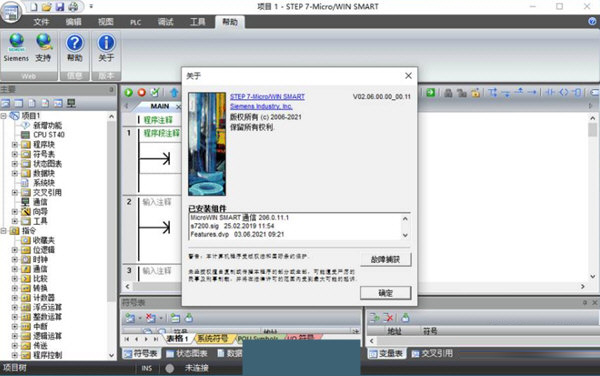The image size is (600, 376).
Task: Click the green arrow box toolbar icon
Action: click(431, 92)
